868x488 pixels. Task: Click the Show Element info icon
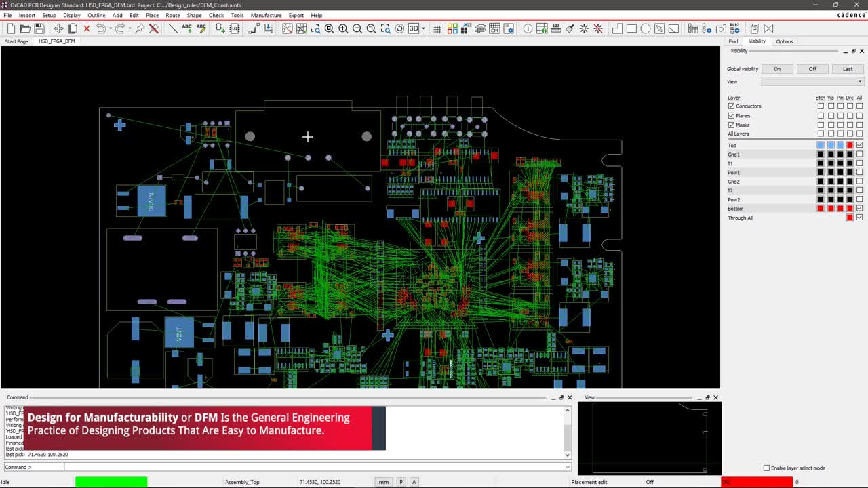point(528,28)
